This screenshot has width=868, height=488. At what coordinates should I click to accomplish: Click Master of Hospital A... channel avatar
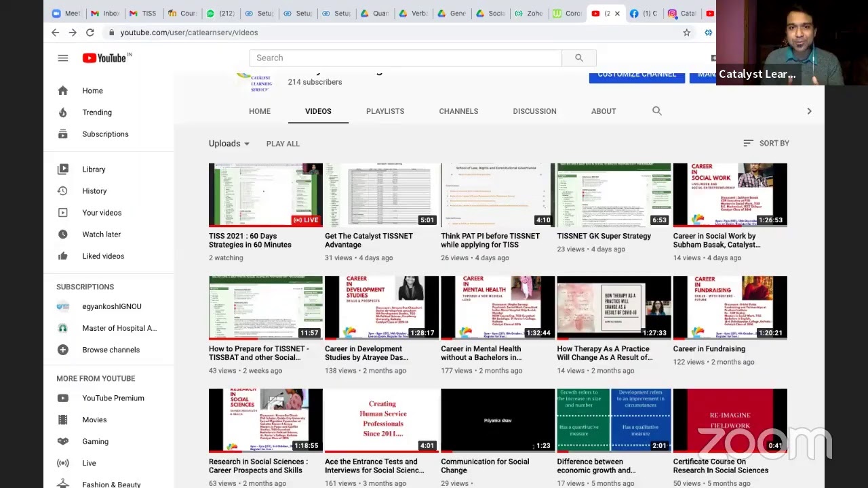[x=63, y=328]
